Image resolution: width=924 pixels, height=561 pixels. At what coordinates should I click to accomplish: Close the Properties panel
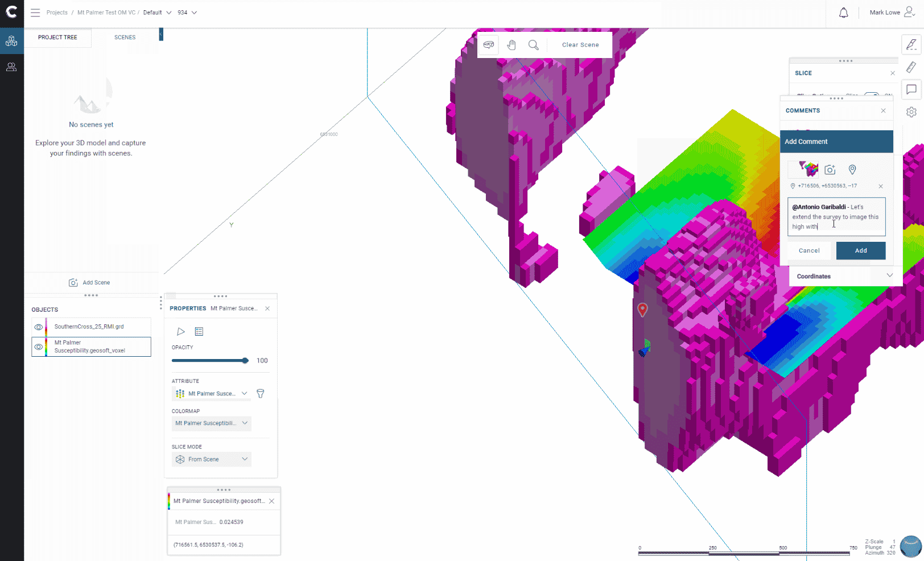tap(267, 308)
